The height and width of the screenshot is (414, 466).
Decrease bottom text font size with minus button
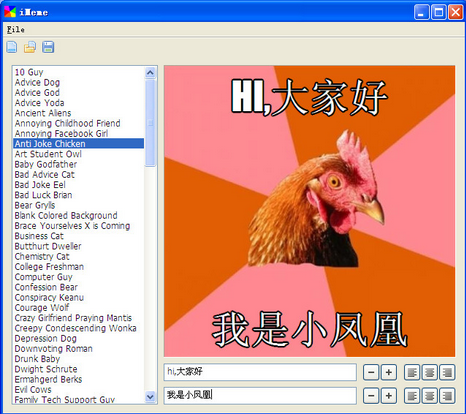click(371, 396)
